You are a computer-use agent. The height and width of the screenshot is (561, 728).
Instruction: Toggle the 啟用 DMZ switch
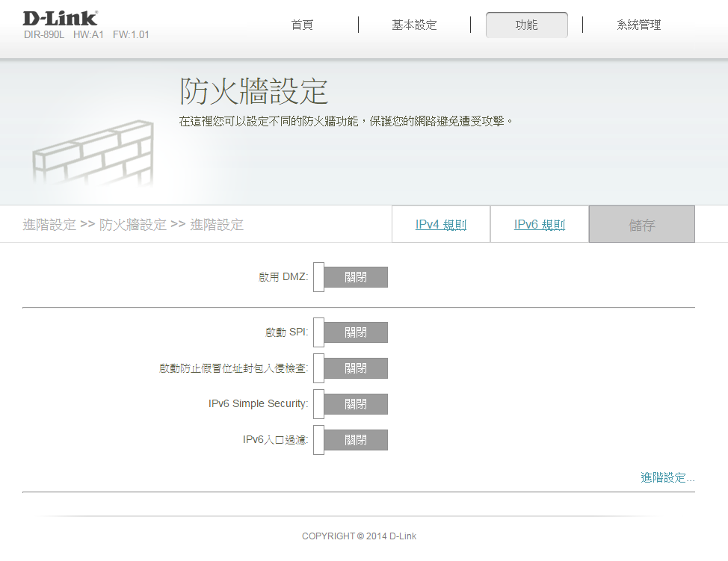pos(351,277)
